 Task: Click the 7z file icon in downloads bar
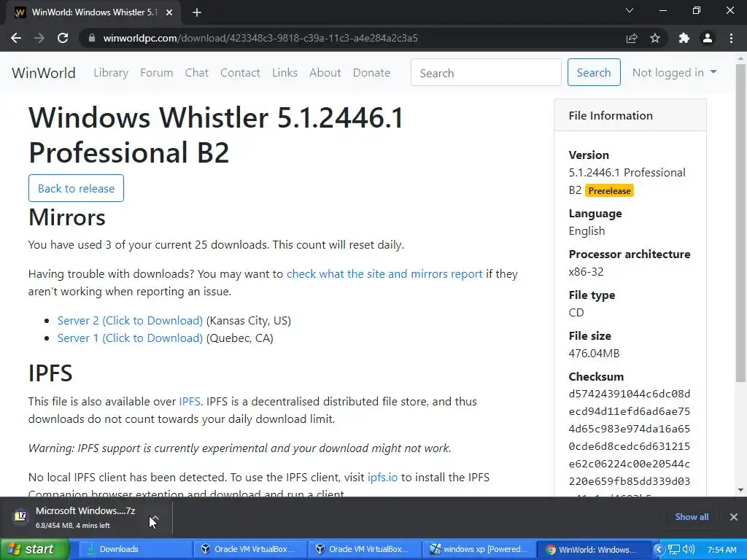(x=20, y=516)
